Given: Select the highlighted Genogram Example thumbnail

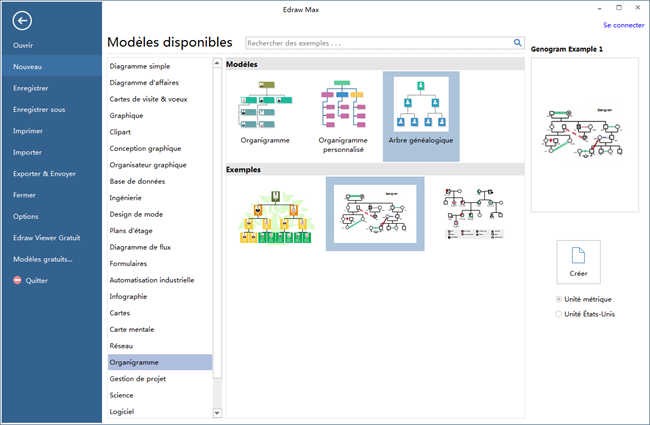Looking at the screenshot, I should (x=375, y=214).
